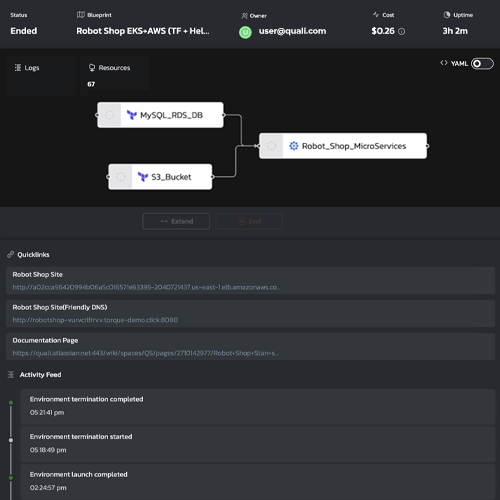500x500 pixels.
Task: Click the uptime value '3h 2m'
Action: (x=455, y=31)
